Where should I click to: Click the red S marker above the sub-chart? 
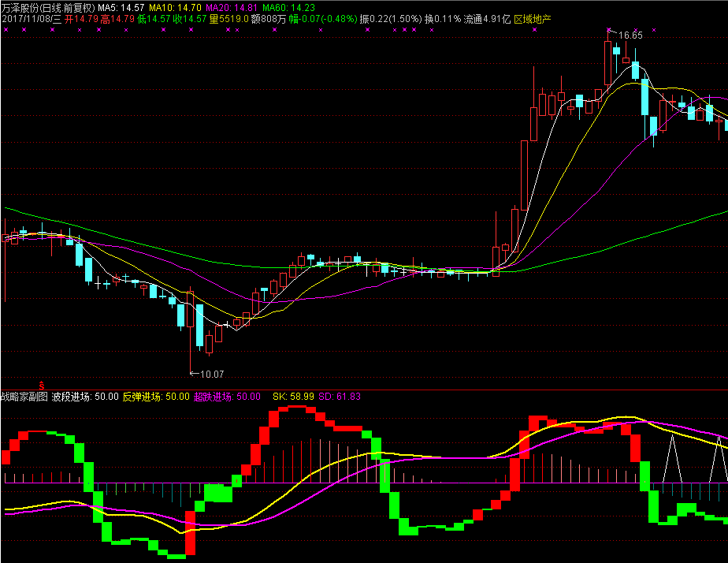tap(41, 386)
